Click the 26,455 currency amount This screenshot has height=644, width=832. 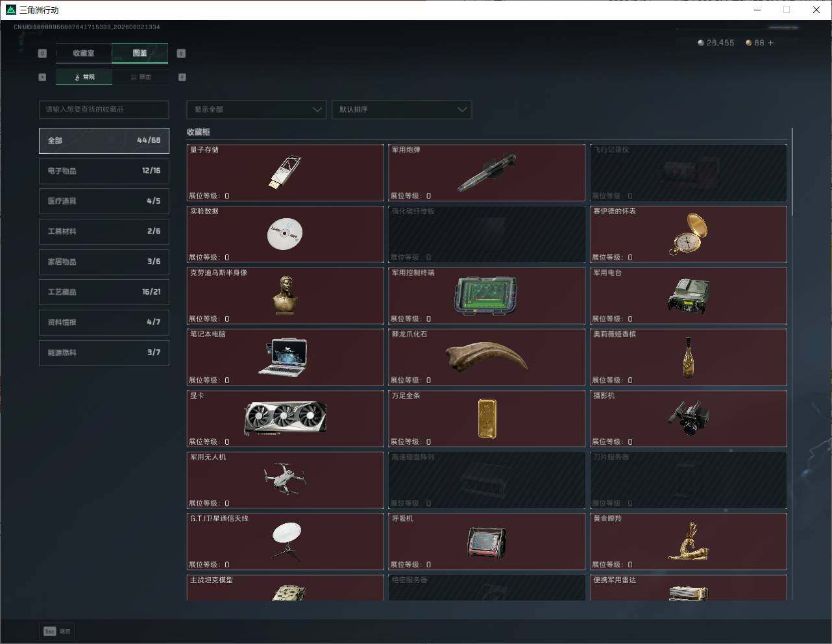click(x=720, y=43)
